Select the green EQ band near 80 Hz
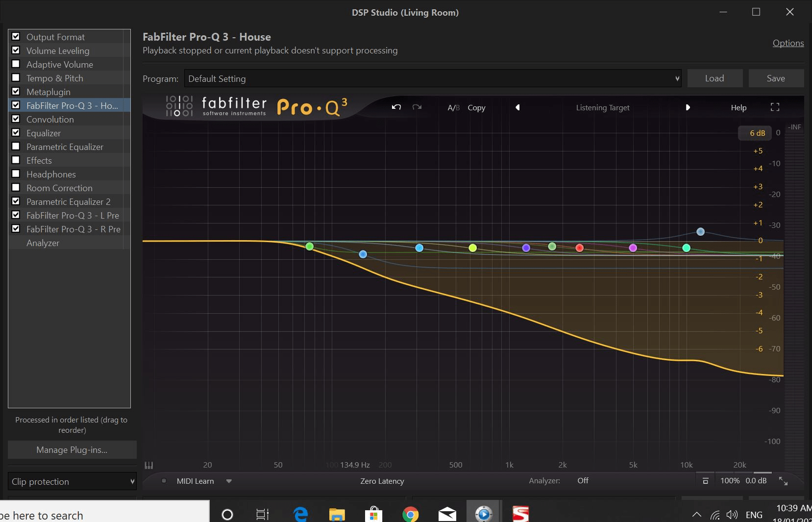Screen dimensions: 812x522 (x=309, y=246)
